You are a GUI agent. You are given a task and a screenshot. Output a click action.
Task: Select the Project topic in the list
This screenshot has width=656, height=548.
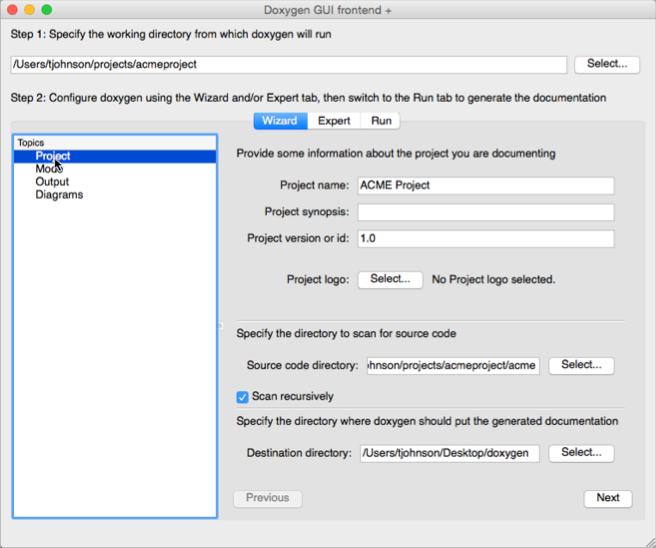53,156
